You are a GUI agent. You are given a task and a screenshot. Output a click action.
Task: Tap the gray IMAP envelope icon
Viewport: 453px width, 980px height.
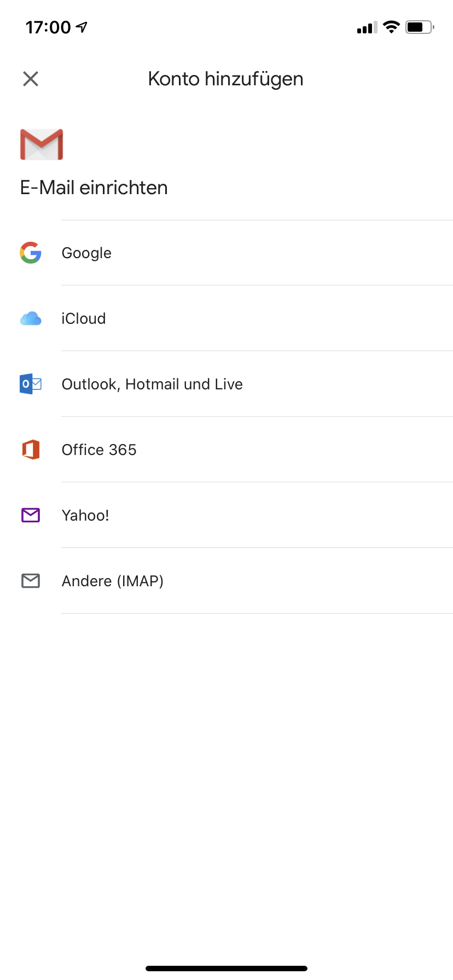coord(31,581)
